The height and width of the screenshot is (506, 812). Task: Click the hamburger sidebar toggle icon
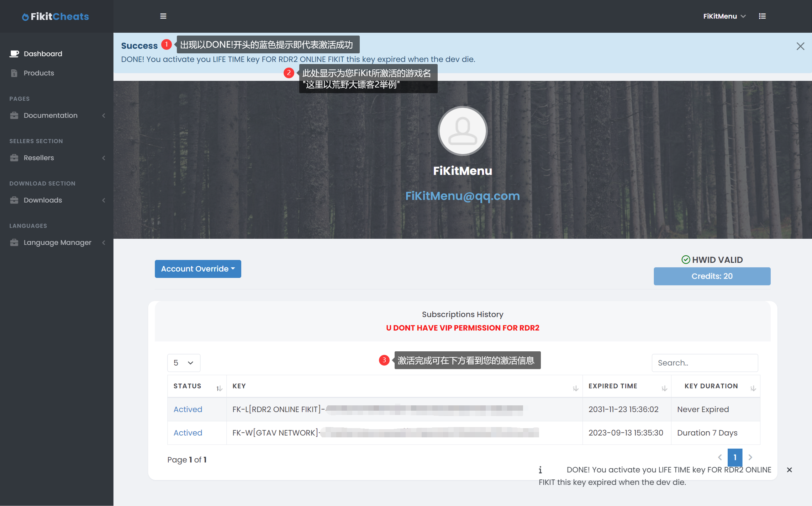coord(163,16)
